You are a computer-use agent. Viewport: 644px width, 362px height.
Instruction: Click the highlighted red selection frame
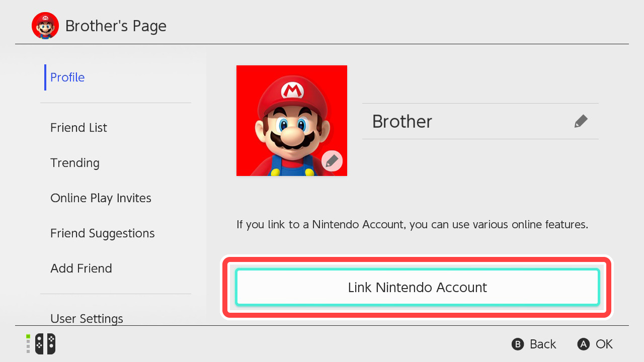click(x=417, y=258)
